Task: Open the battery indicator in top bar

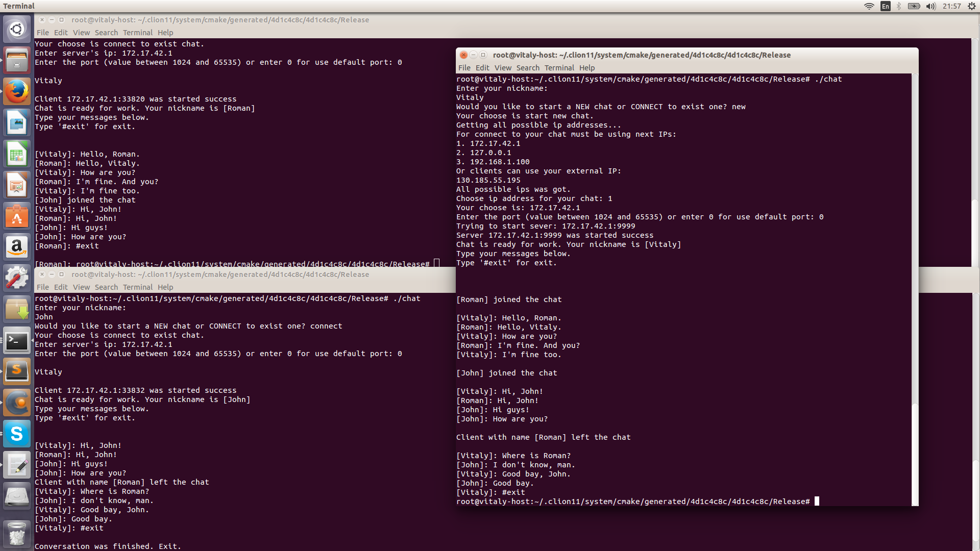Action: [914, 6]
